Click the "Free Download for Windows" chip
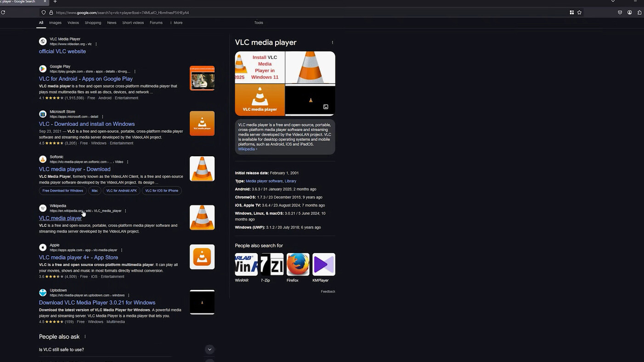644x362 pixels. tap(63, 191)
